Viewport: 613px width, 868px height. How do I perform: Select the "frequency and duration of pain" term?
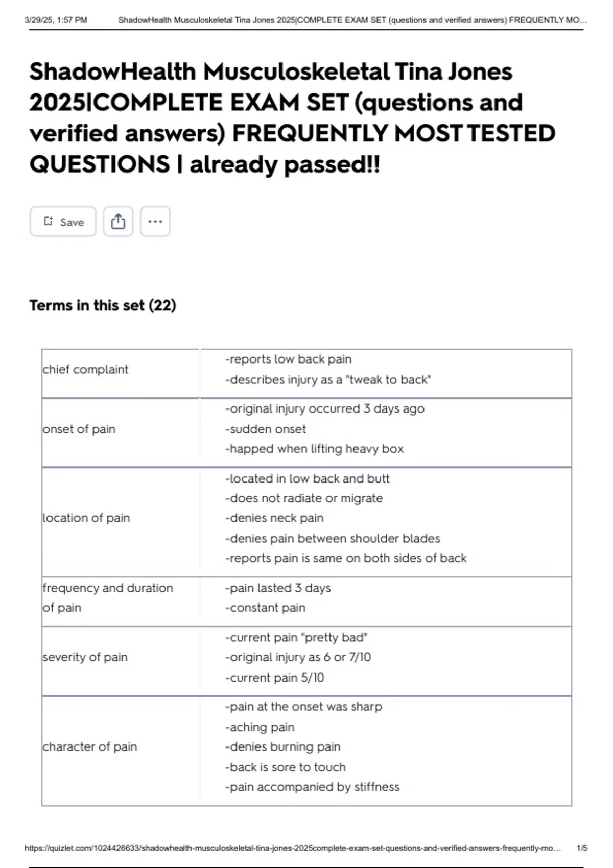tap(108, 597)
